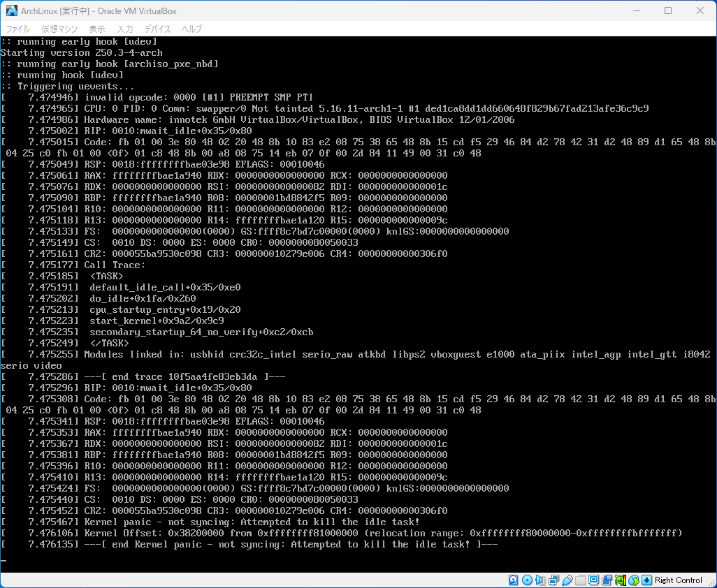Screen dimensions: 717x588
Task: Open the 入力 menu
Action: pos(125,29)
